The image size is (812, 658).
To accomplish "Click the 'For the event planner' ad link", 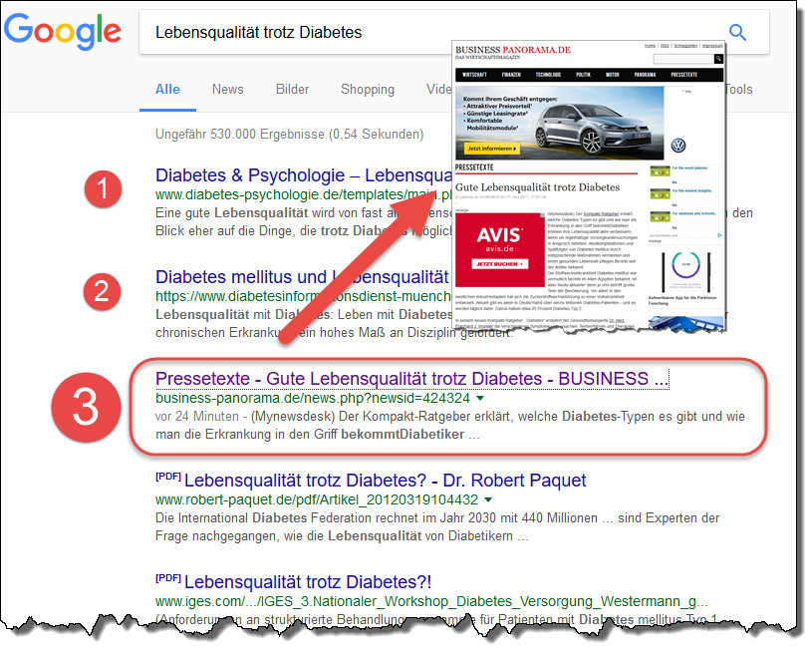I will (x=690, y=167).
